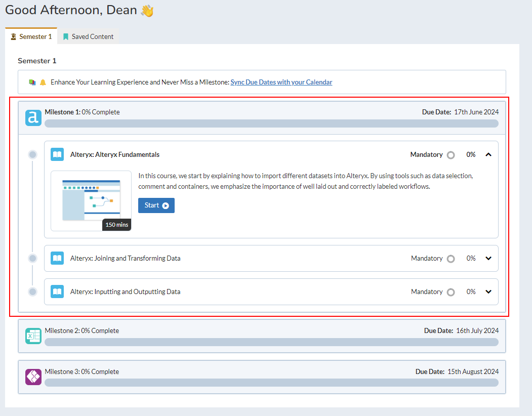Click the Excel icon on Milestone 2
Viewport: 532px width, 416px height.
pyautogui.click(x=33, y=336)
